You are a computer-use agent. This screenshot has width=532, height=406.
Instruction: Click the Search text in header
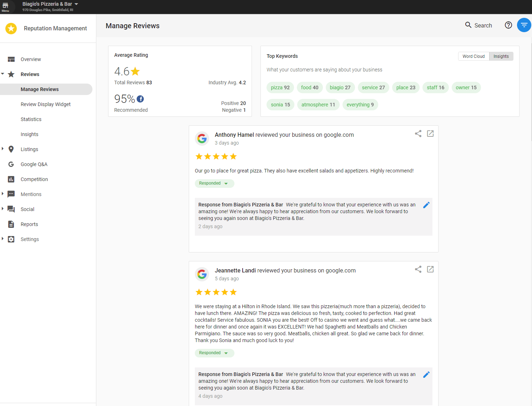[x=483, y=25]
